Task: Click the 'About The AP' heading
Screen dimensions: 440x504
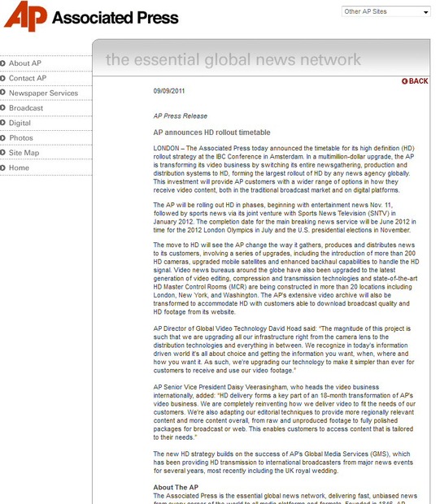Action: [176, 487]
